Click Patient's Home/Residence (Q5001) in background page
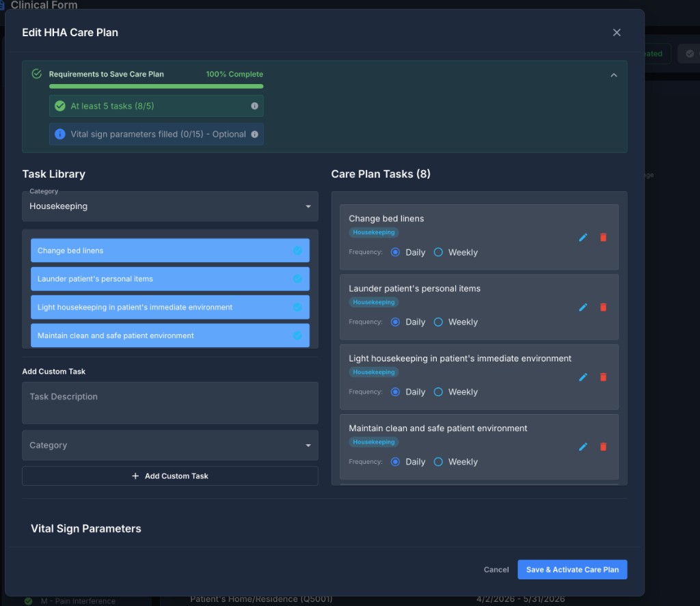The image size is (700, 606). click(x=261, y=599)
